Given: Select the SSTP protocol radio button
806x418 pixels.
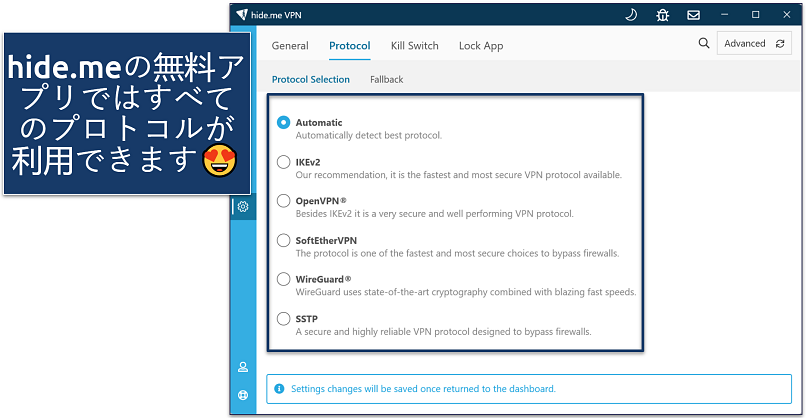Looking at the screenshot, I should click(x=284, y=318).
